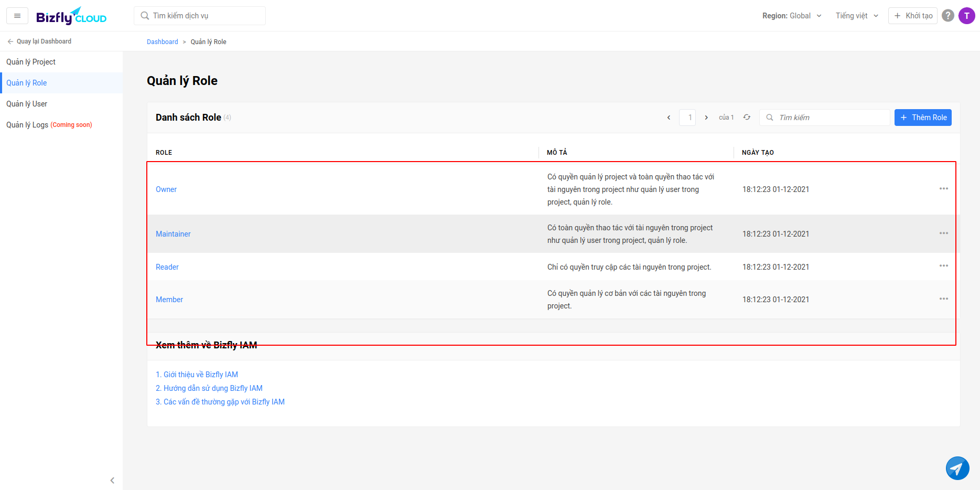
Task: Click the Thêm Role button
Action: (x=923, y=118)
